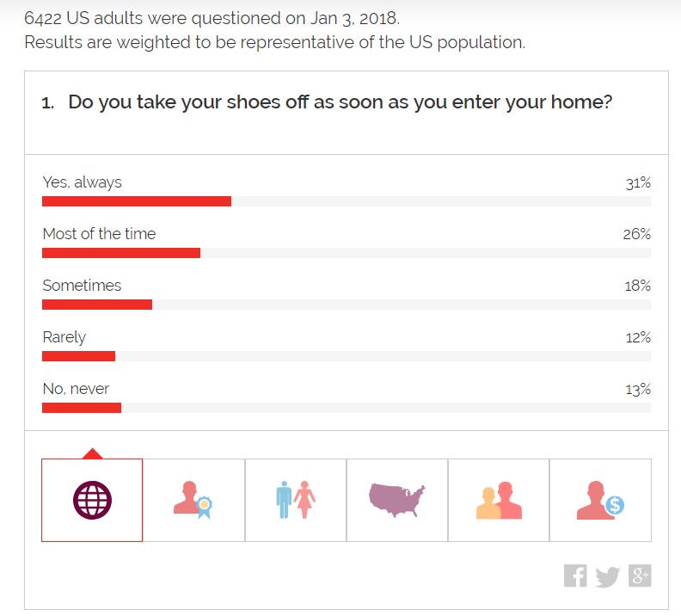Click the 'Sometimes' answer label

coord(82,286)
